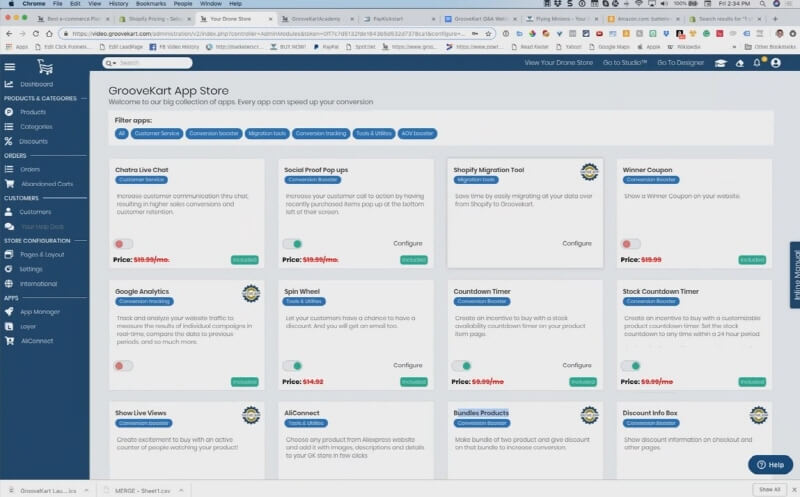The image size is (800, 497).
Task: Filter apps by Migration tools
Action: [x=267, y=134]
